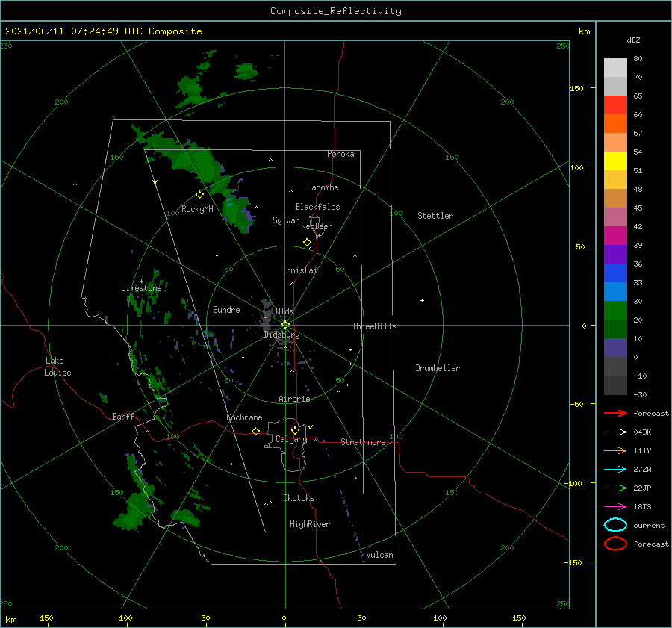Choose the blue 36 dBZ color swatch
672x628 pixels.
[x=615, y=273]
